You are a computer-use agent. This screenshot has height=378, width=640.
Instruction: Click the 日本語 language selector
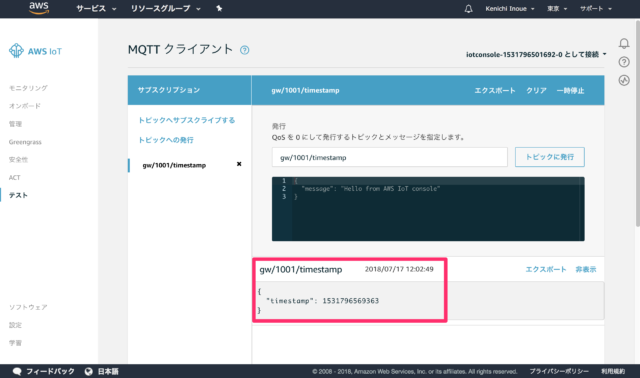coord(102,371)
